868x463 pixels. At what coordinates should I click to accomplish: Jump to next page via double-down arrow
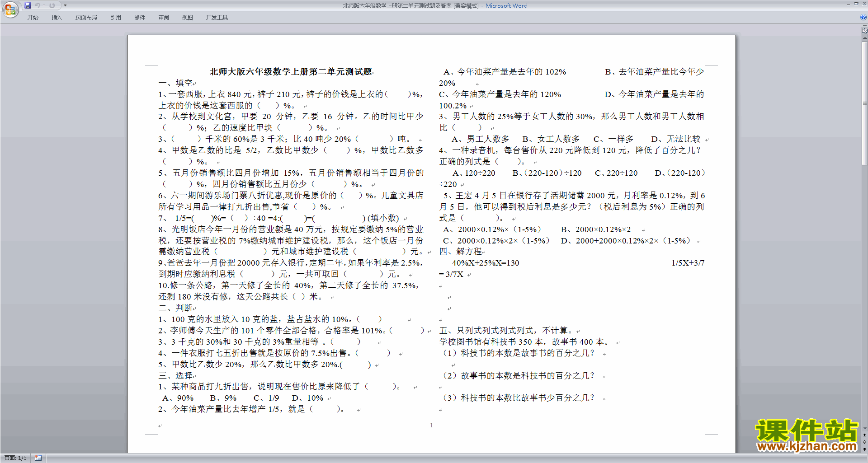[x=864, y=449]
